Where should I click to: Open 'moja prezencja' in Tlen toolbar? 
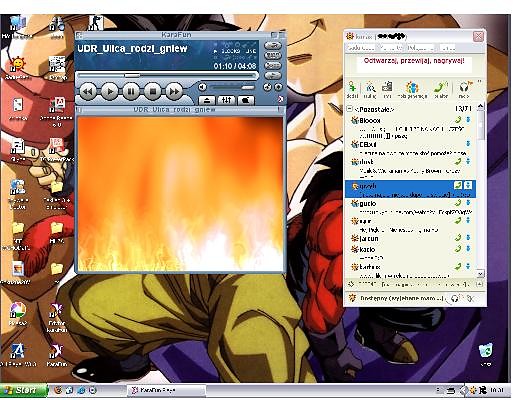click(412, 89)
